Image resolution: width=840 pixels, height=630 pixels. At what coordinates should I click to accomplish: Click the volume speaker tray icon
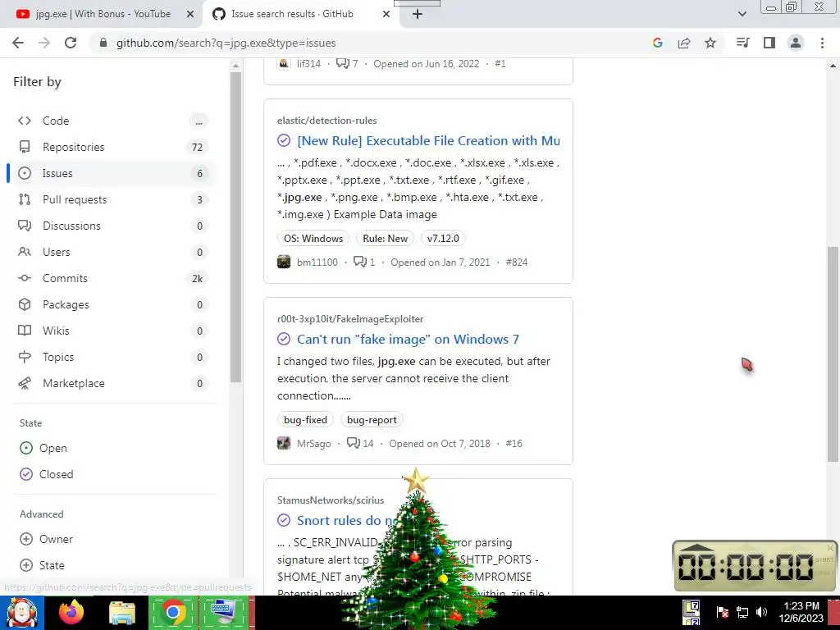tap(761, 612)
